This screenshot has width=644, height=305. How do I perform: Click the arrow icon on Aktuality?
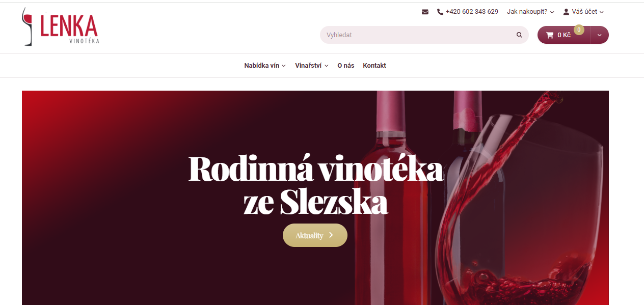click(331, 235)
